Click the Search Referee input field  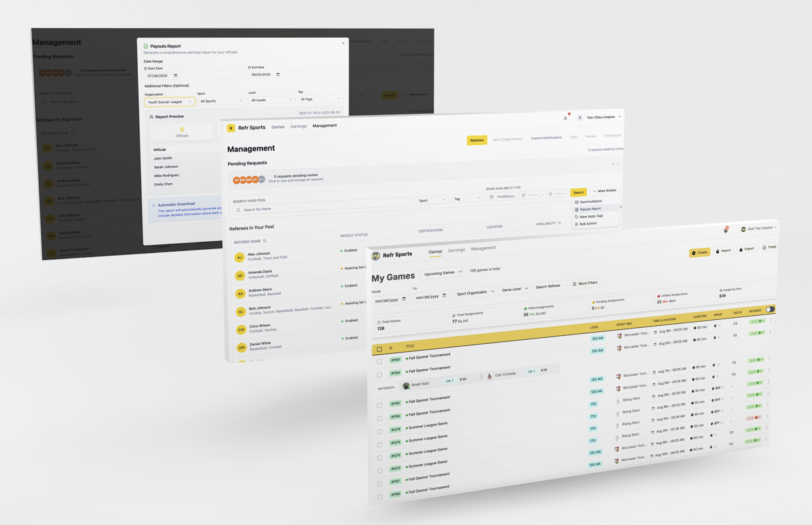tap(550, 286)
